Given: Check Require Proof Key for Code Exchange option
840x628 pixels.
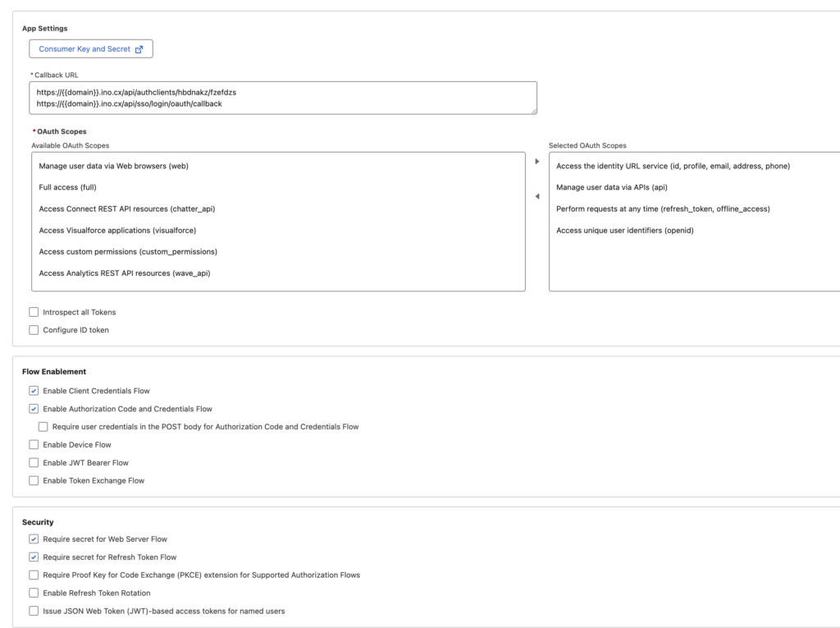Looking at the screenshot, I should tap(34, 575).
